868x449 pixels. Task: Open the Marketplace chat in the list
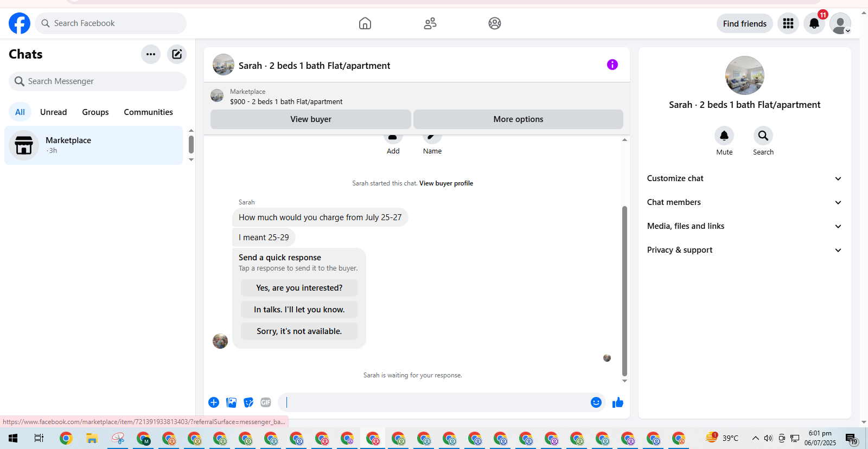pos(94,145)
